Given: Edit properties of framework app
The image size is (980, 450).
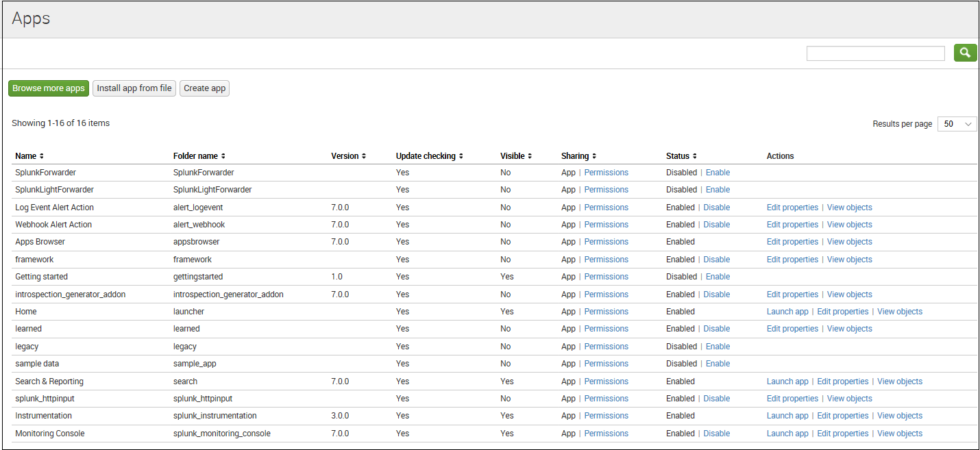Looking at the screenshot, I should click(x=792, y=260).
